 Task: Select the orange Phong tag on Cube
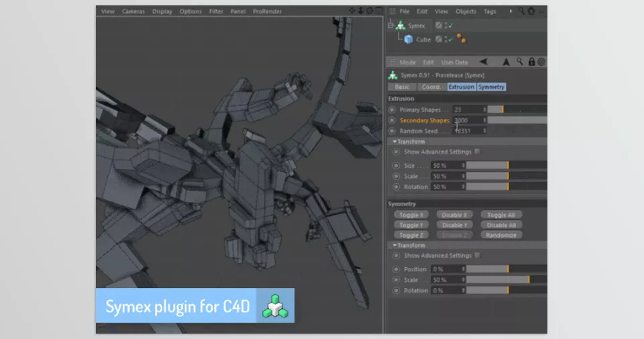pyautogui.click(x=462, y=39)
